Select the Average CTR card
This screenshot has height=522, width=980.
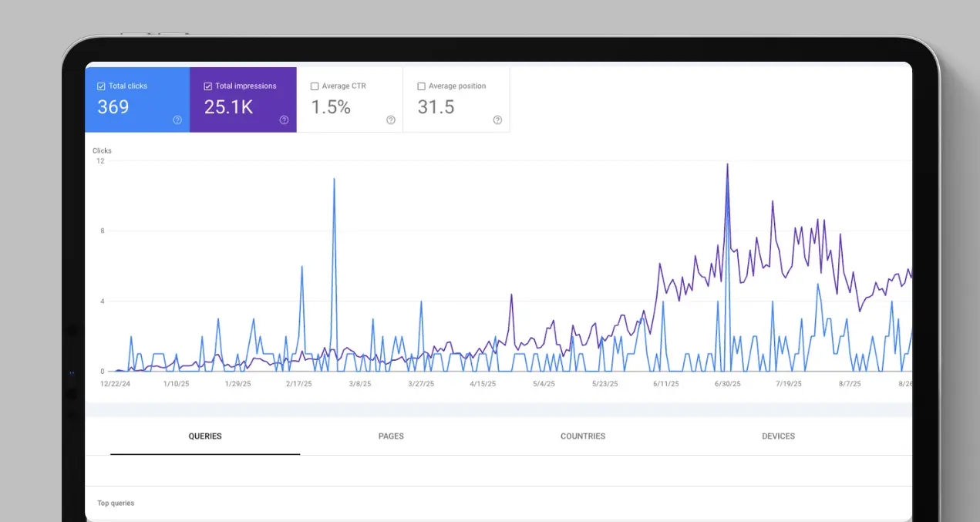[349, 100]
